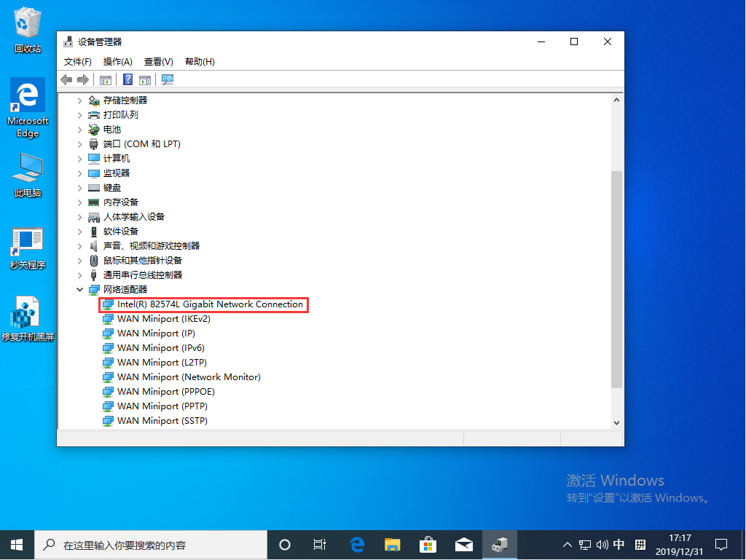Open the 操作(A) menu

(117, 61)
